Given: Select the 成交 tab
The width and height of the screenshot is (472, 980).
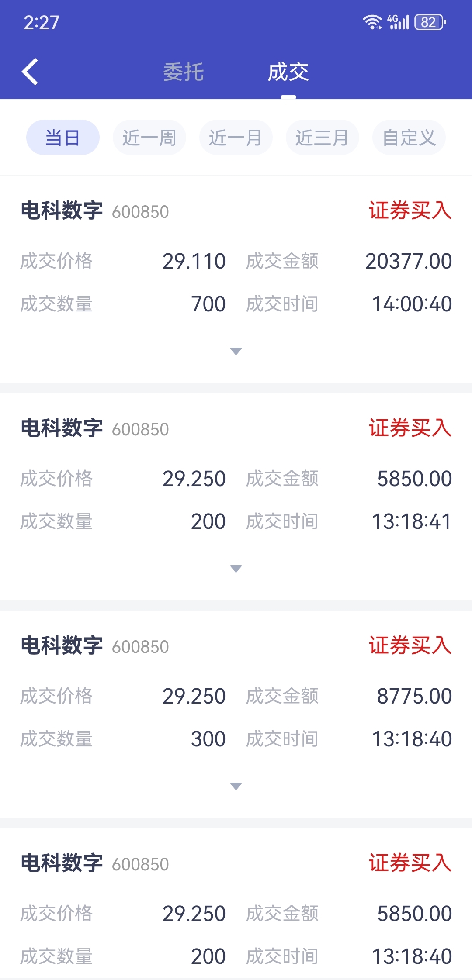Looking at the screenshot, I should tap(288, 72).
